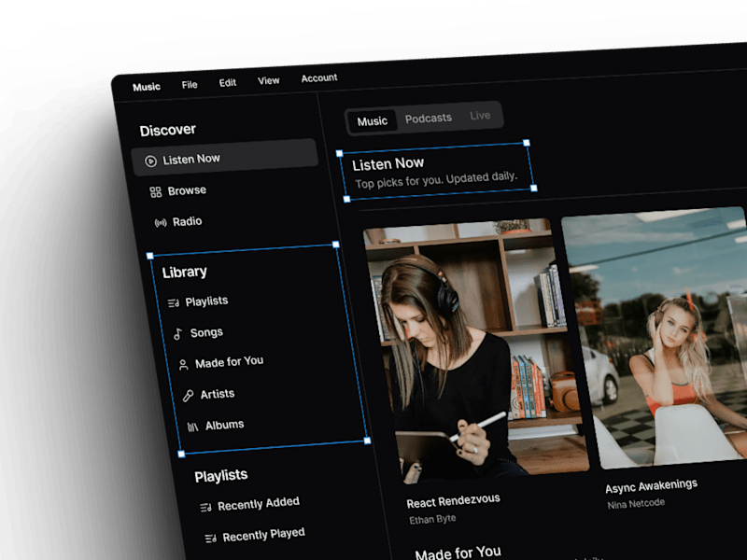This screenshot has height=560, width=747.
Task: Click the Async Awakenings title text
Action: 651,486
